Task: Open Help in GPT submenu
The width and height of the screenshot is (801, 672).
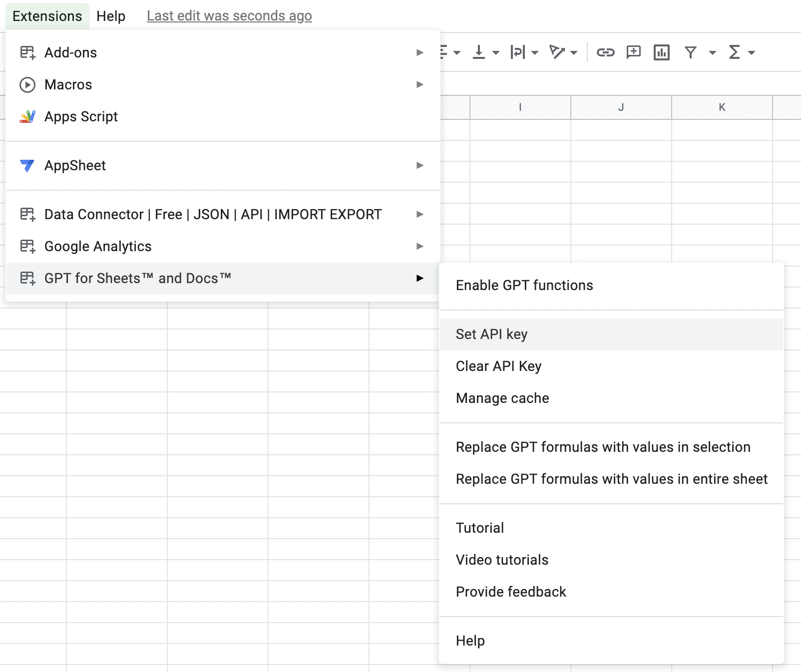Action: coord(611,641)
